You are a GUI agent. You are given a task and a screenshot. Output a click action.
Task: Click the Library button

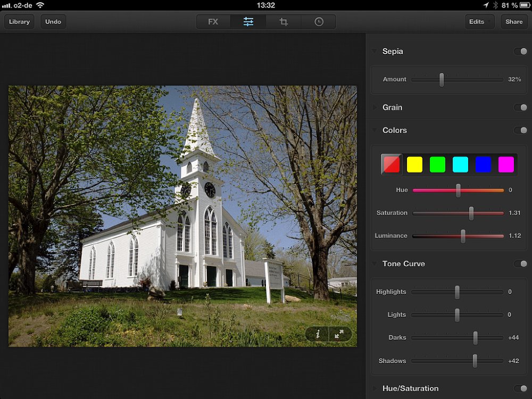[x=19, y=22]
